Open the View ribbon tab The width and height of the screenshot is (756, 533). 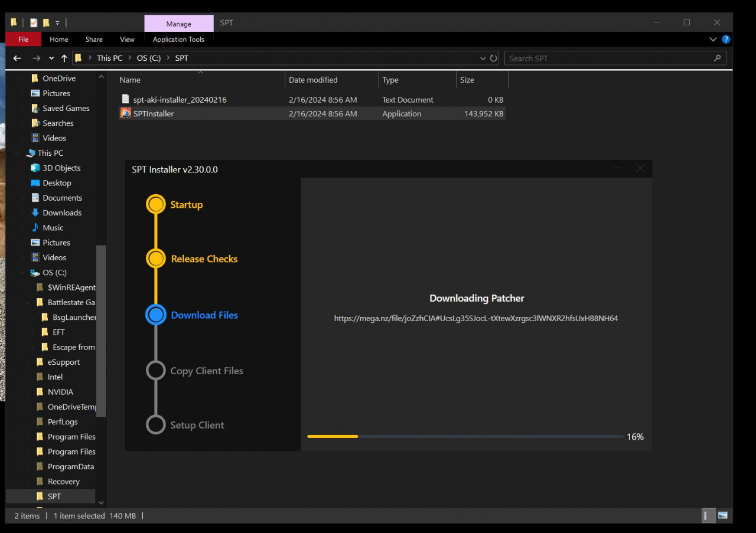pyautogui.click(x=127, y=40)
